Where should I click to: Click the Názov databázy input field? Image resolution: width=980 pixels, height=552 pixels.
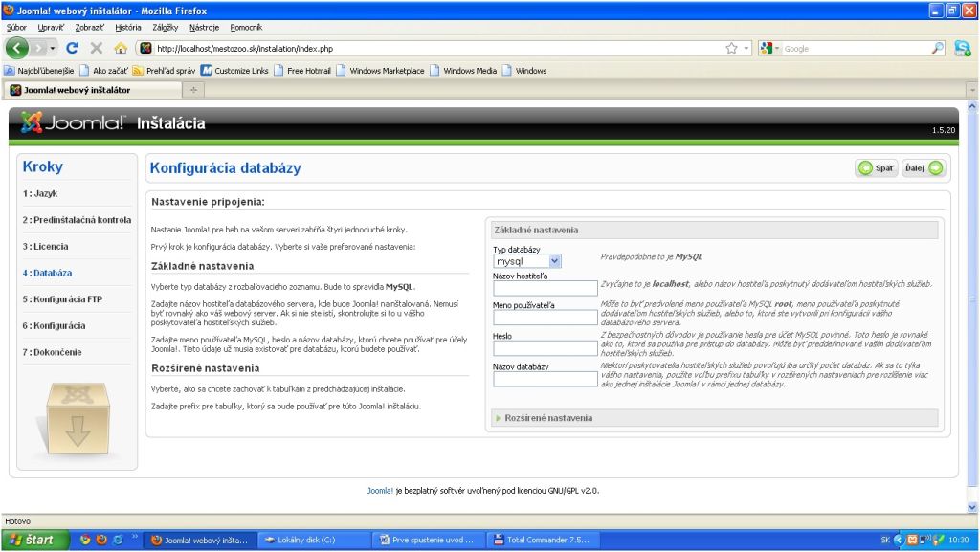(545, 379)
